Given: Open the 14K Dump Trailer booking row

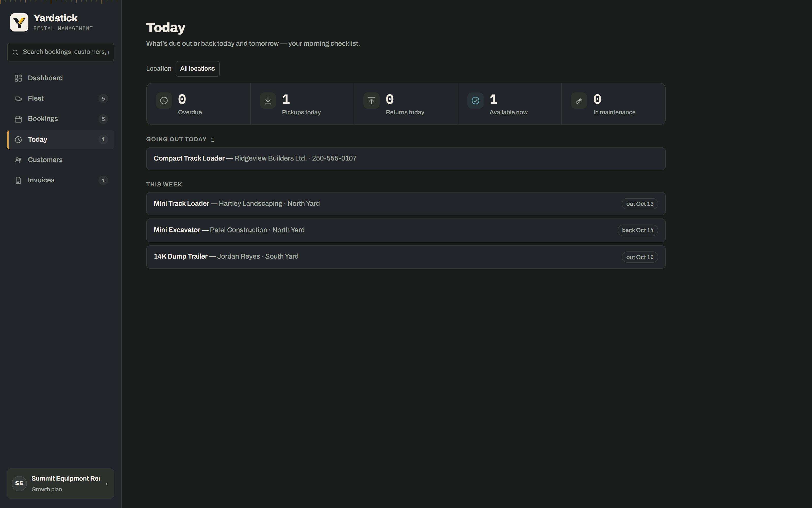Looking at the screenshot, I should point(406,257).
